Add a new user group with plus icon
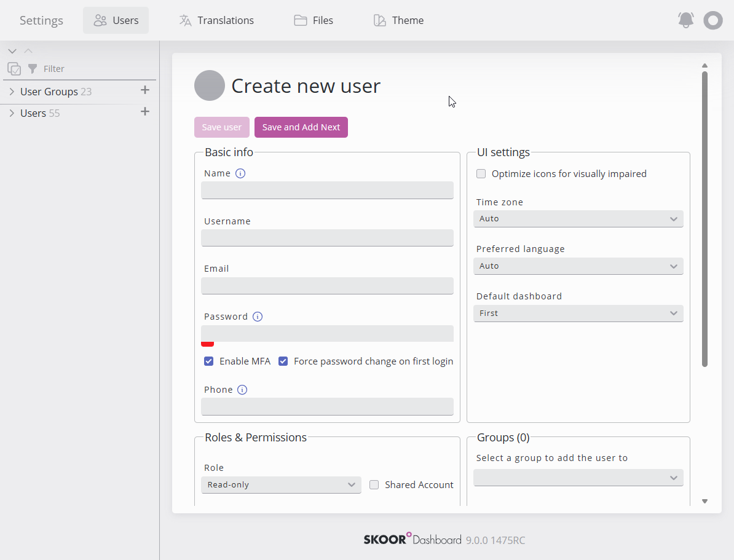734x560 pixels. [x=145, y=90]
